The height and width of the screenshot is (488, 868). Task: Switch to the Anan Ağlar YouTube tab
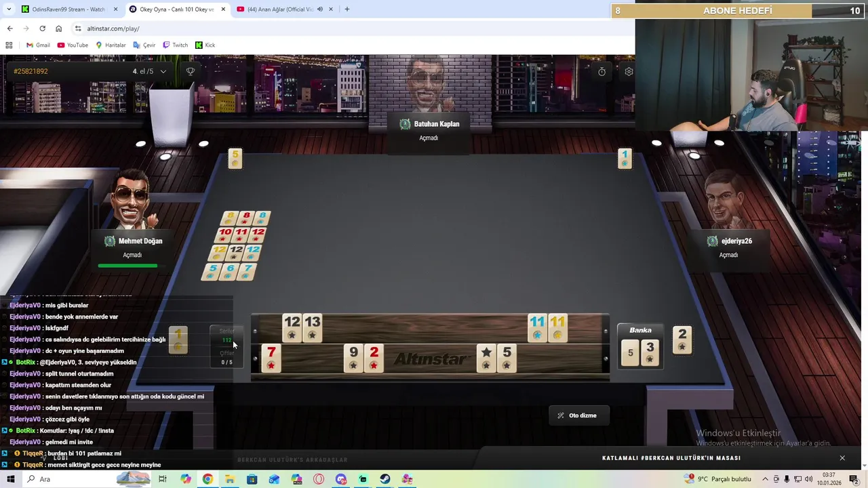point(285,9)
